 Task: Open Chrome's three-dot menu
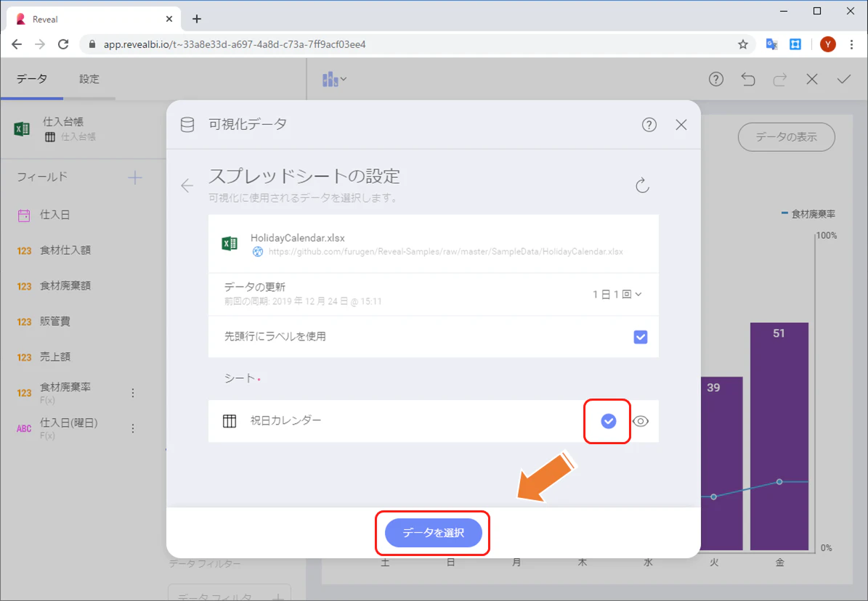click(851, 44)
